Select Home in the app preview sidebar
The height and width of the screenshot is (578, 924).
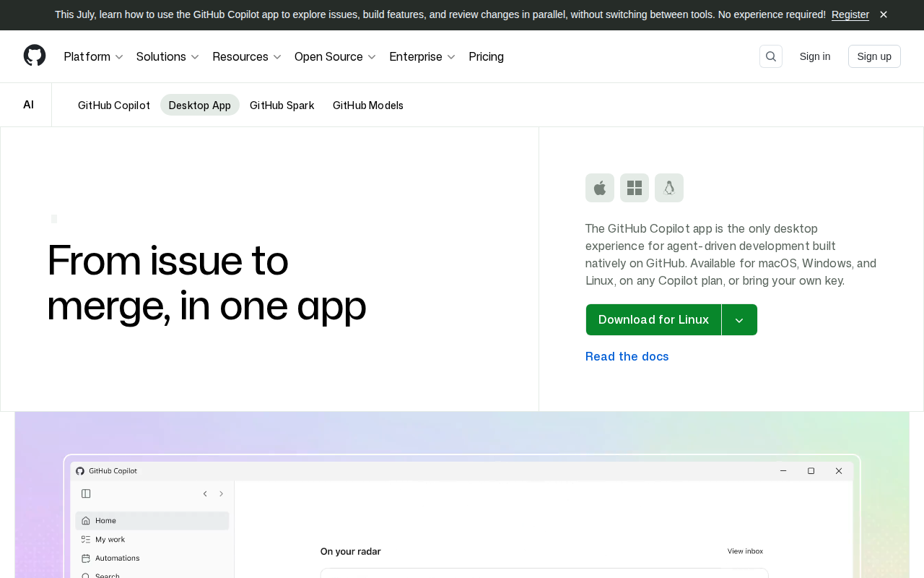[x=152, y=520]
